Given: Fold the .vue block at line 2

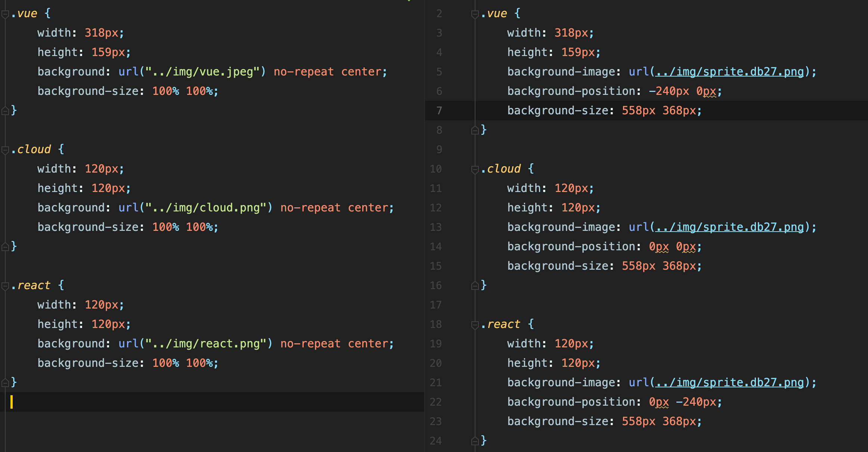Looking at the screenshot, I should [475, 15].
